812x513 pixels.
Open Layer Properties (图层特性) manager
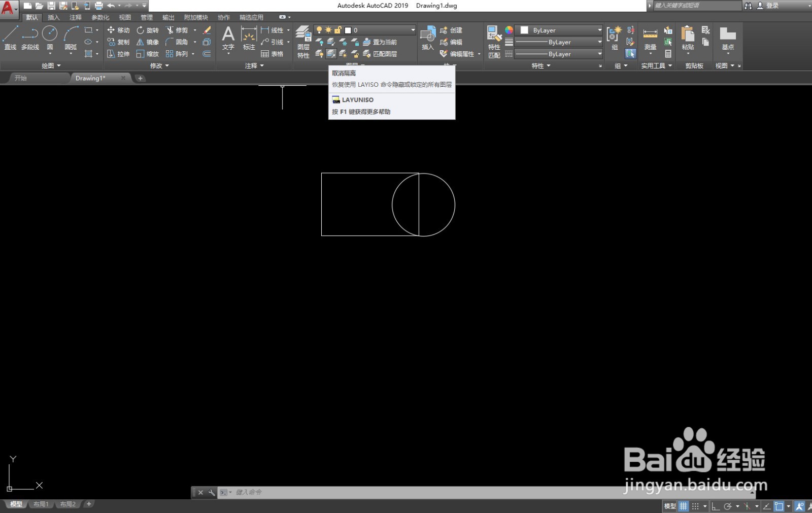tap(303, 42)
